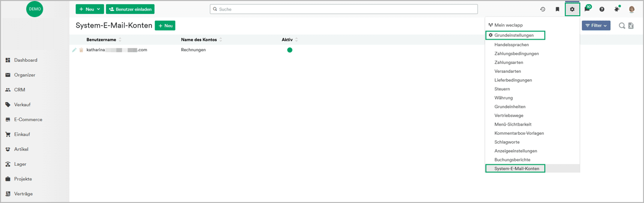The image size is (644, 203).
Task: Select Anzeigeeinstellungen in the settings menu
Action: point(516,151)
